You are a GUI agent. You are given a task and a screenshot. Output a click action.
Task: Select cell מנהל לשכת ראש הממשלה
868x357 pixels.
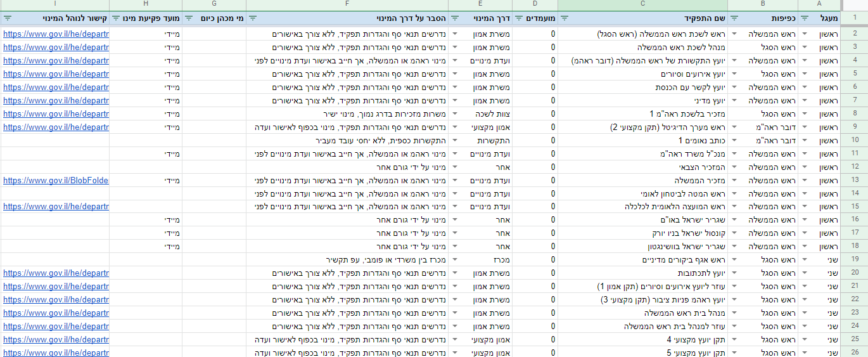point(643,47)
